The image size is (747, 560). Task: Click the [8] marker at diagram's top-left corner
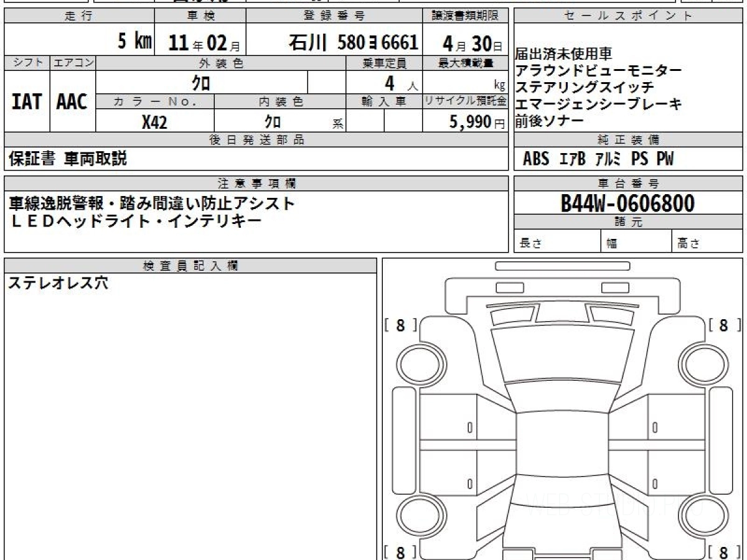pyautogui.click(x=400, y=325)
